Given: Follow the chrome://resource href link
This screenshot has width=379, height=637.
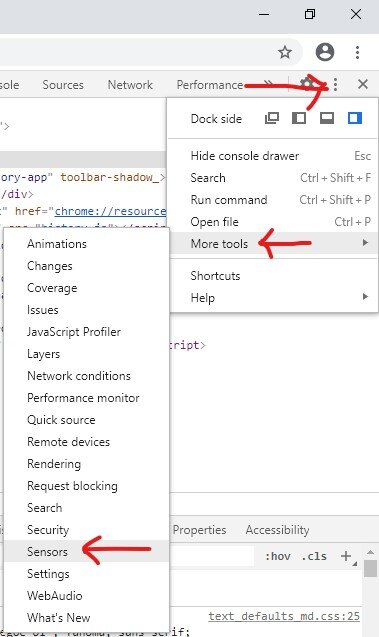Looking at the screenshot, I should [x=110, y=211].
